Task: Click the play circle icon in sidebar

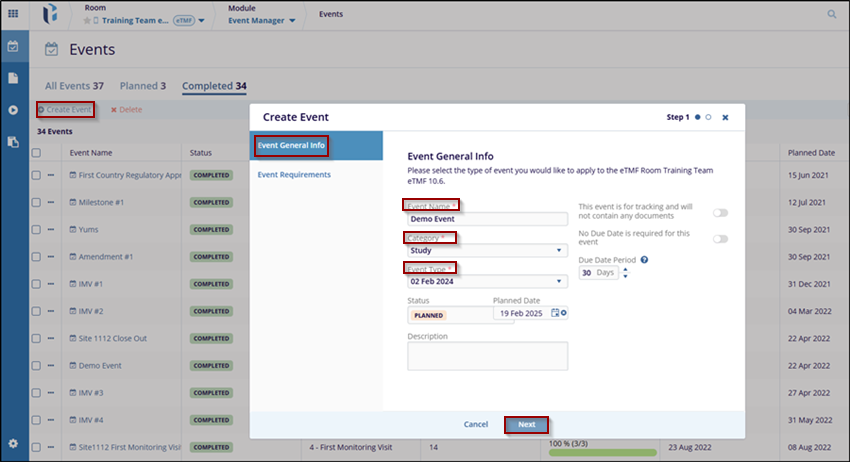Action: point(14,110)
